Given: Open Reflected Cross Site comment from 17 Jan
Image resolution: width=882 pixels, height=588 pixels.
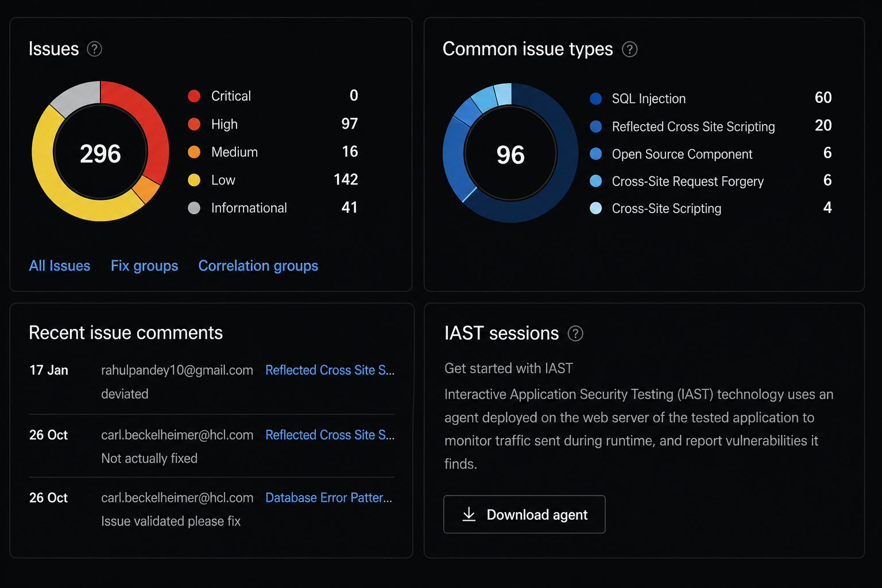Looking at the screenshot, I should coord(330,370).
